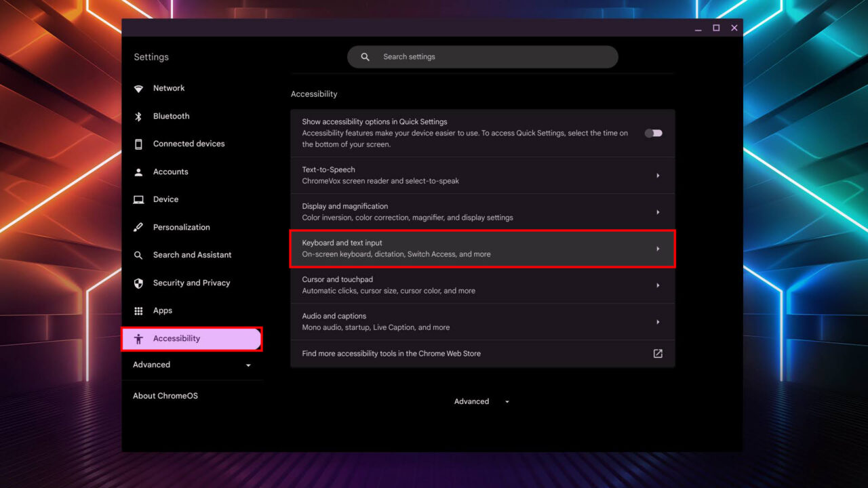The height and width of the screenshot is (488, 868).
Task: Click the phone icon for Connected devices
Action: tap(138, 144)
